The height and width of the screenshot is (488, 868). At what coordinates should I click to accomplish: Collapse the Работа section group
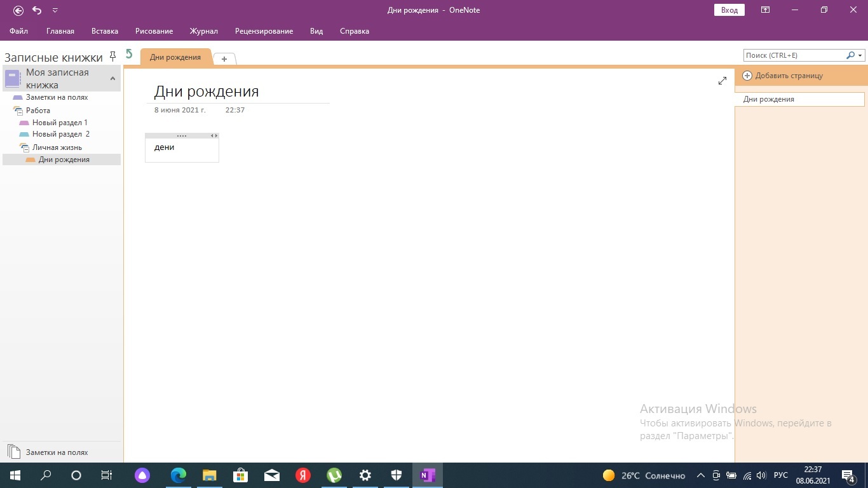pyautogui.click(x=18, y=111)
